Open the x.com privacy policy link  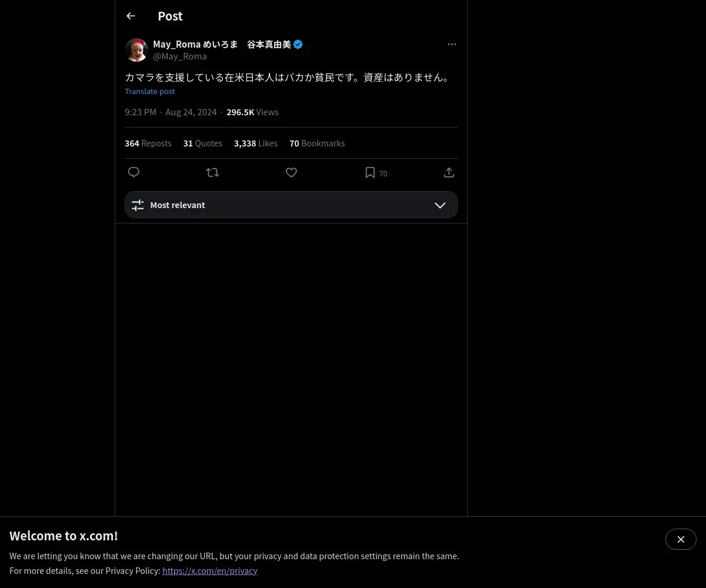coord(210,570)
